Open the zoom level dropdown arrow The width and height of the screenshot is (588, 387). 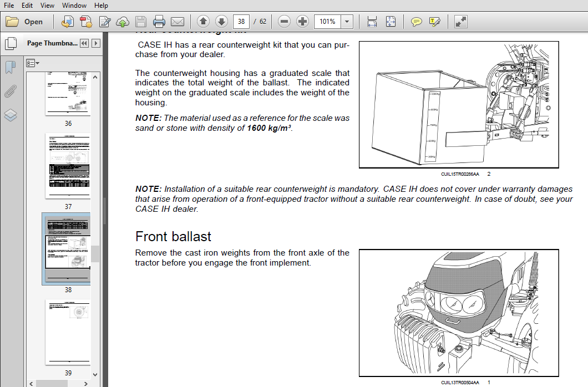[347, 22]
